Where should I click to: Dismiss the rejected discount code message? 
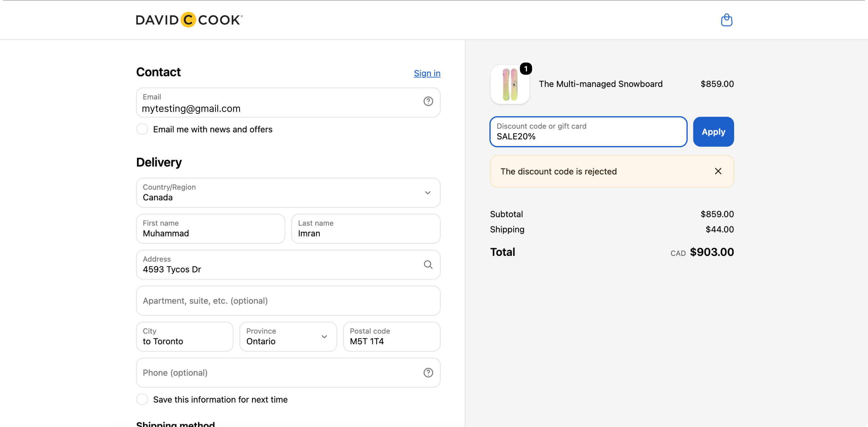718,171
